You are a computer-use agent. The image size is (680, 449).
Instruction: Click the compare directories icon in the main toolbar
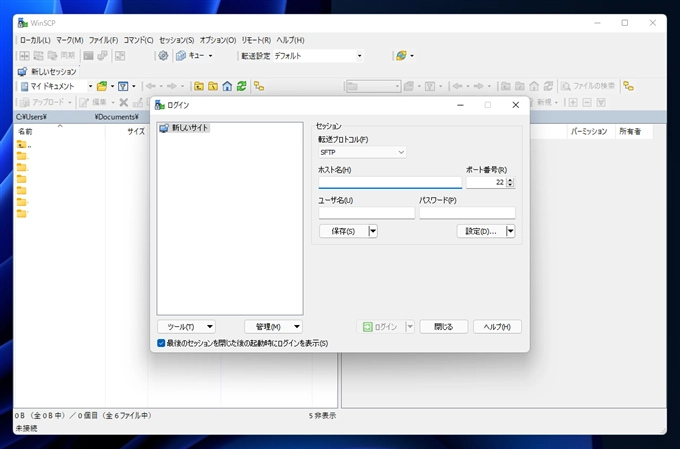tap(24, 56)
